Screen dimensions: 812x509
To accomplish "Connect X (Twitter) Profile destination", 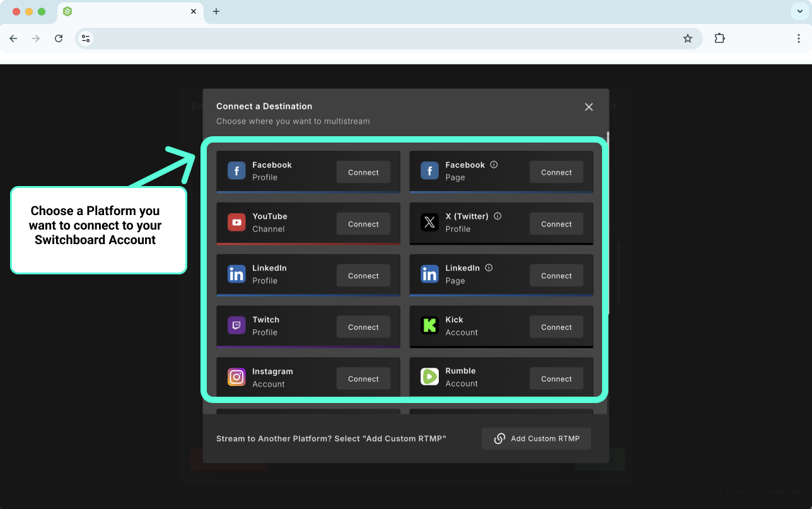I will 556,224.
